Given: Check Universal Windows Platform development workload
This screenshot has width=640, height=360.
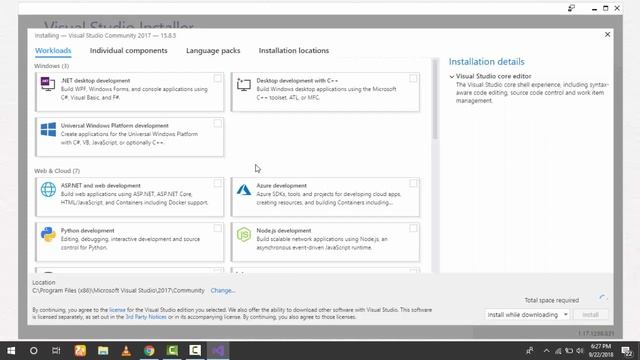Looking at the screenshot, I should (218, 123).
